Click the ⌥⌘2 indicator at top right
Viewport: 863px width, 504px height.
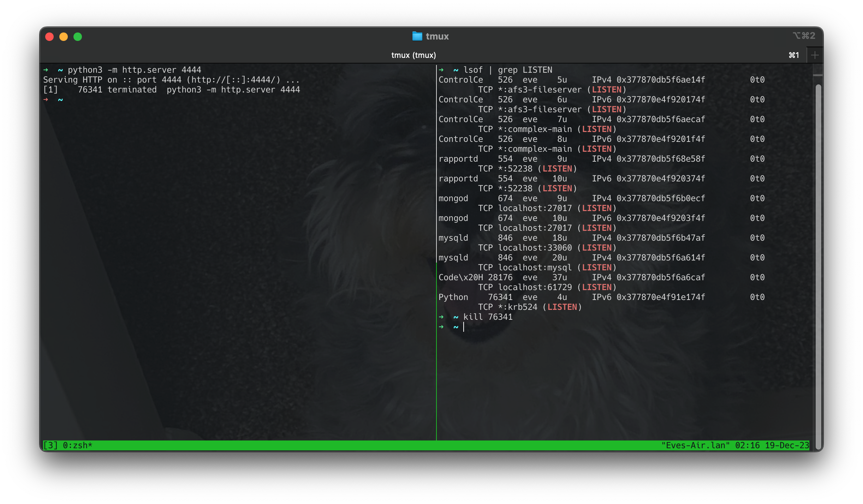click(x=804, y=35)
